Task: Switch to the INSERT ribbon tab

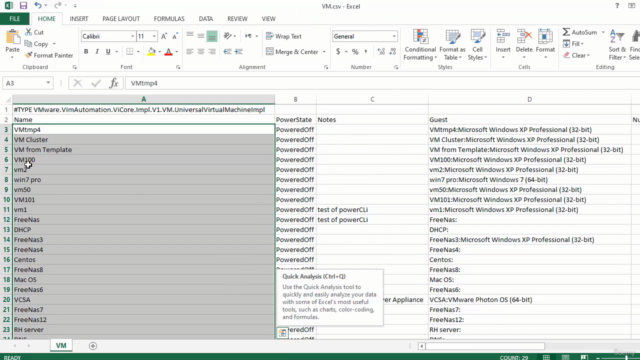Action: 79,19
